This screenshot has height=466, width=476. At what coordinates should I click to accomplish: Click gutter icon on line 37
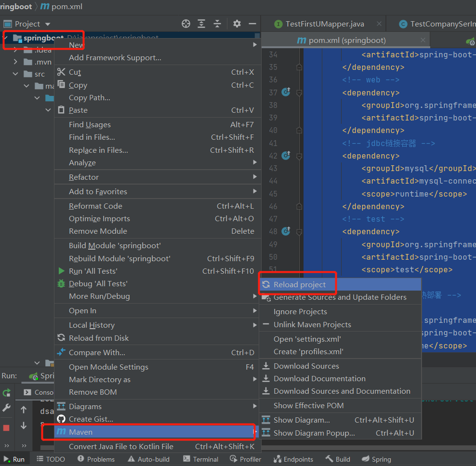point(286,92)
